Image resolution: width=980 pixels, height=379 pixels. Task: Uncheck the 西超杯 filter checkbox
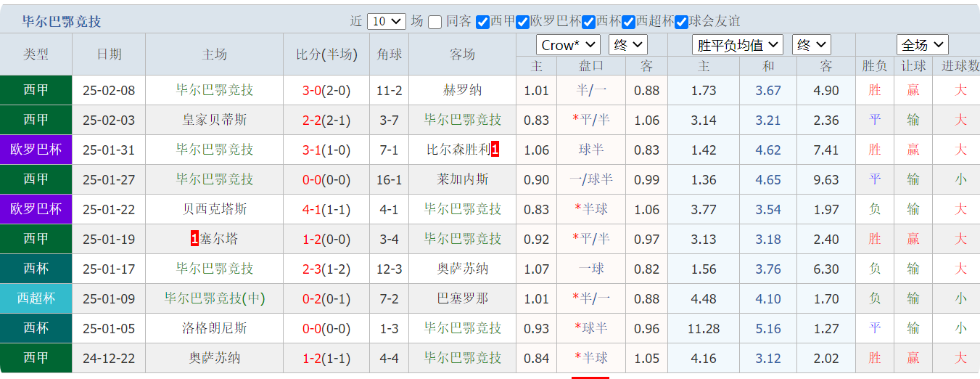(629, 23)
